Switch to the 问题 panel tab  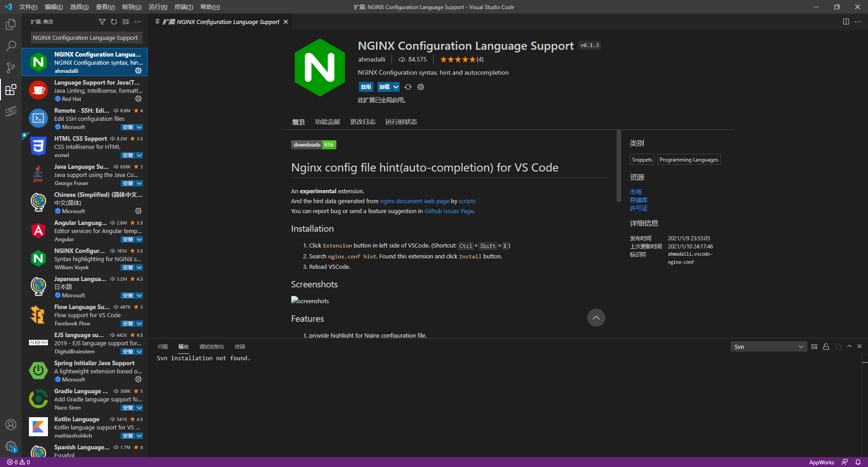(x=163, y=347)
